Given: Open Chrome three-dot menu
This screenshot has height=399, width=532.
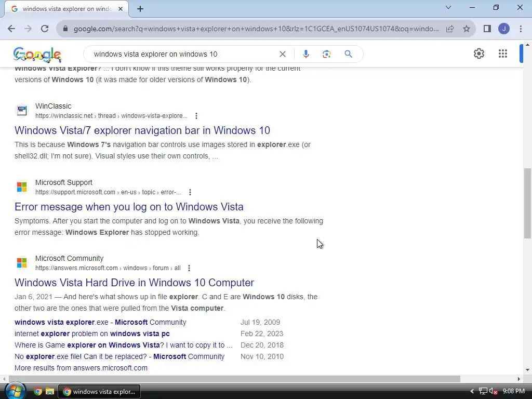Looking at the screenshot, I should [521, 29].
